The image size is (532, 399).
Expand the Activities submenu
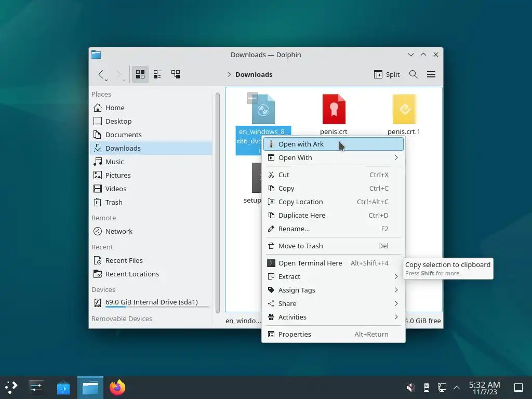[x=334, y=317]
